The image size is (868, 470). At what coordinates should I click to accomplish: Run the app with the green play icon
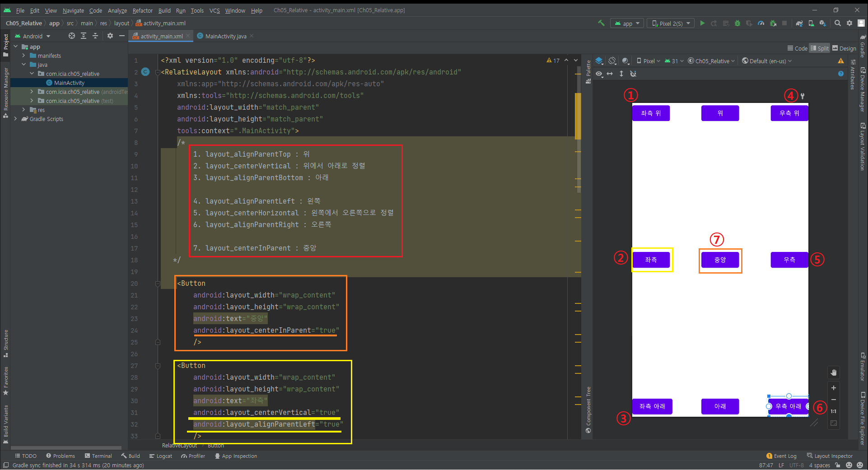pyautogui.click(x=702, y=23)
